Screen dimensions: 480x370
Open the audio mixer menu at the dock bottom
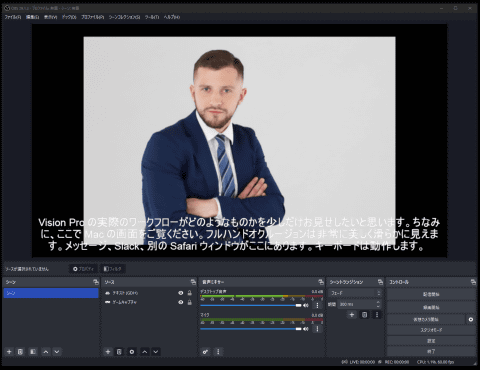218,352
